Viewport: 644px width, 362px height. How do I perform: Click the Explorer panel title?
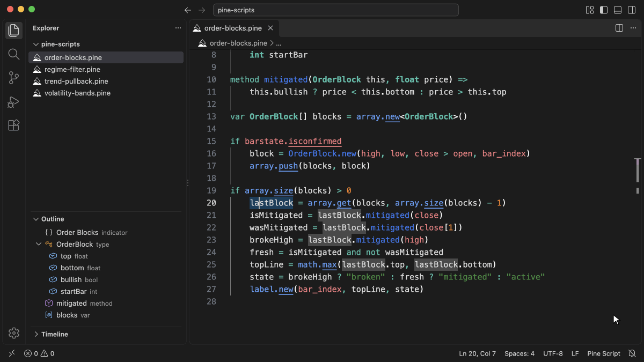click(x=46, y=28)
